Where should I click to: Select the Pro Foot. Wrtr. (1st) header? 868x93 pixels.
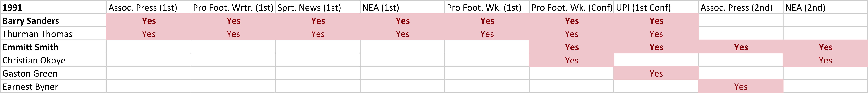(x=233, y=7)
